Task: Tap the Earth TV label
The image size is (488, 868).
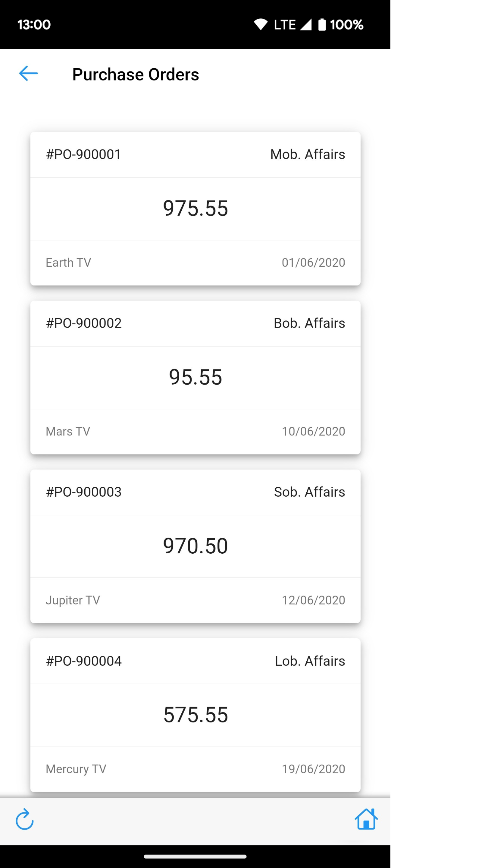Action: click(x=68, y=263)
